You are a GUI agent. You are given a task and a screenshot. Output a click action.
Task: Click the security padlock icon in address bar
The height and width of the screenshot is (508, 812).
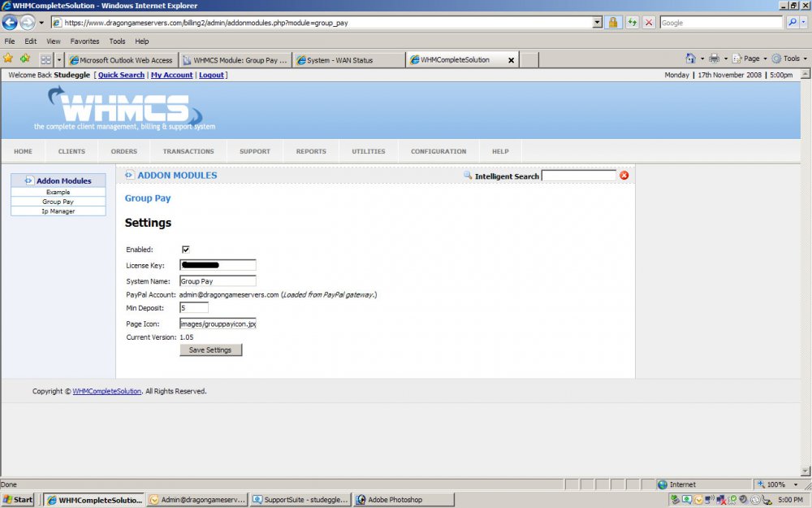pyautogui.click(x=614, y=23)
